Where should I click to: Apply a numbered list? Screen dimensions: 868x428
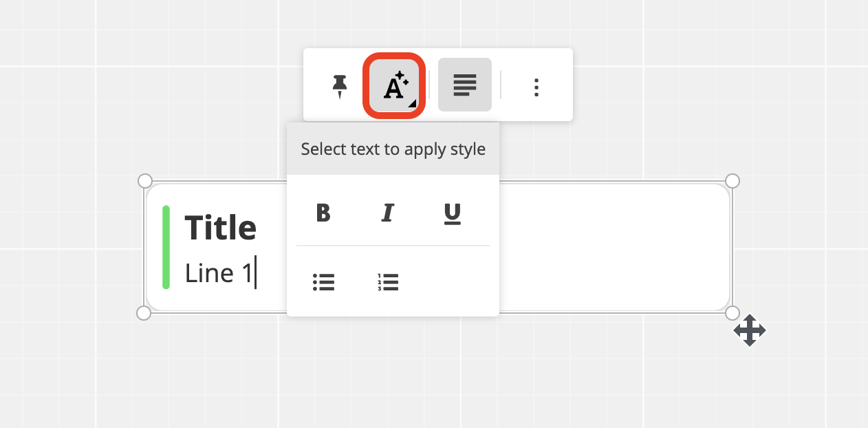(388, 281)
